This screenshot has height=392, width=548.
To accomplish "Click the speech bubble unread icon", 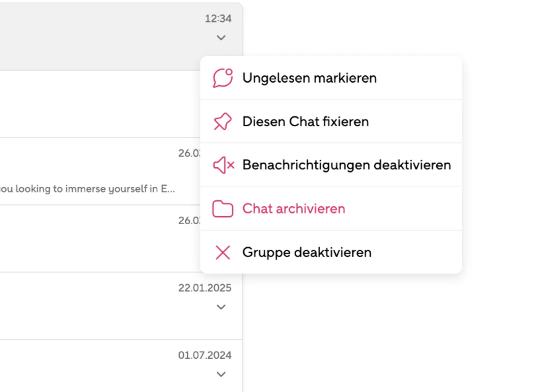I will coord(223,78).
